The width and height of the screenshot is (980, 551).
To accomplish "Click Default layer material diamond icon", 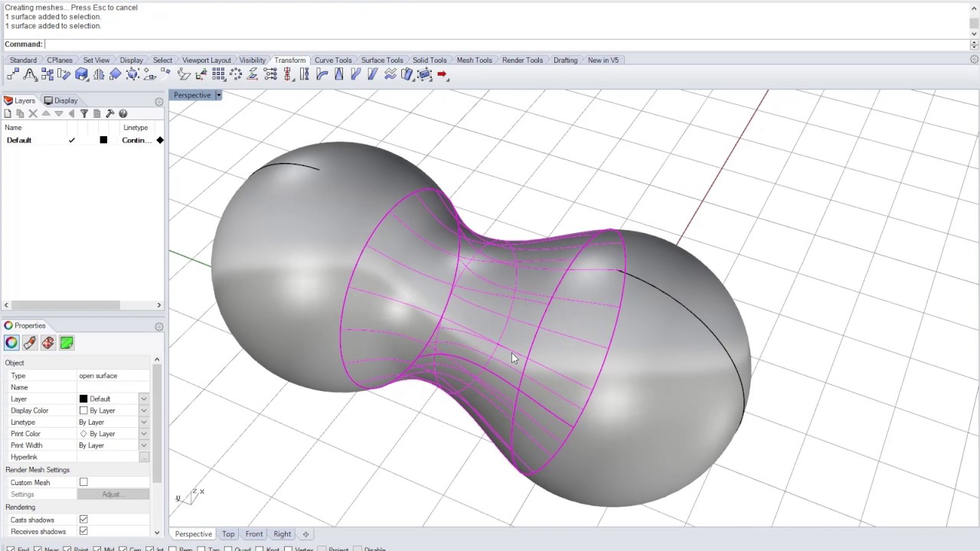I will (160, 140).
